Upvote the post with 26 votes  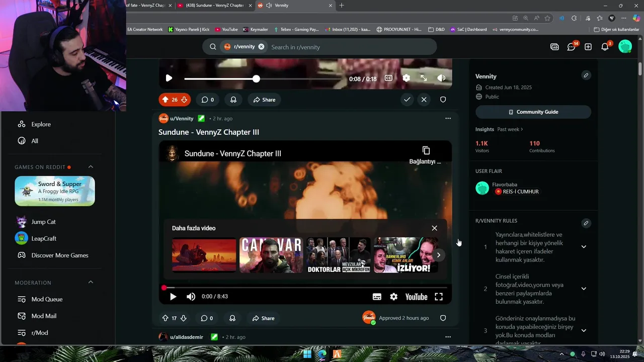click(165, 100)
